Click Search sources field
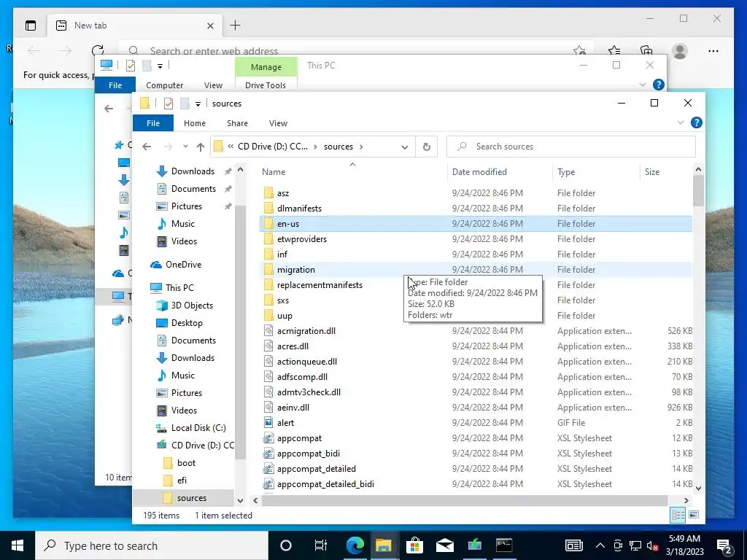This screenshot has width=747, height=560. [x=570, y=147]
